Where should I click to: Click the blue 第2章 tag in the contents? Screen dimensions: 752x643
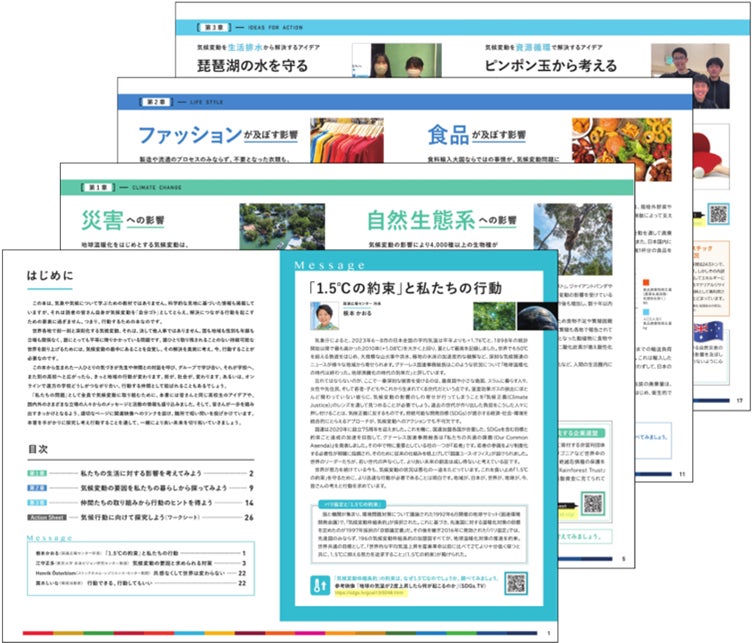[x=37, y=488]
